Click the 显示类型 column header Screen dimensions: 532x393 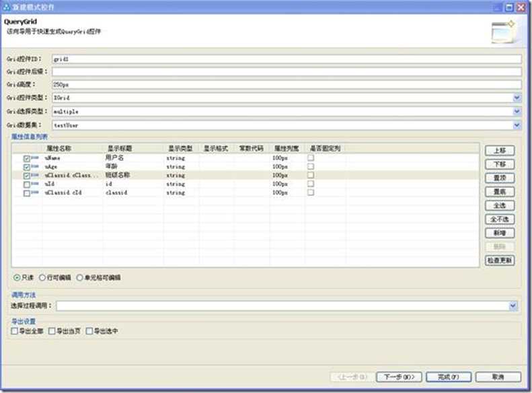tap(181, 148)
